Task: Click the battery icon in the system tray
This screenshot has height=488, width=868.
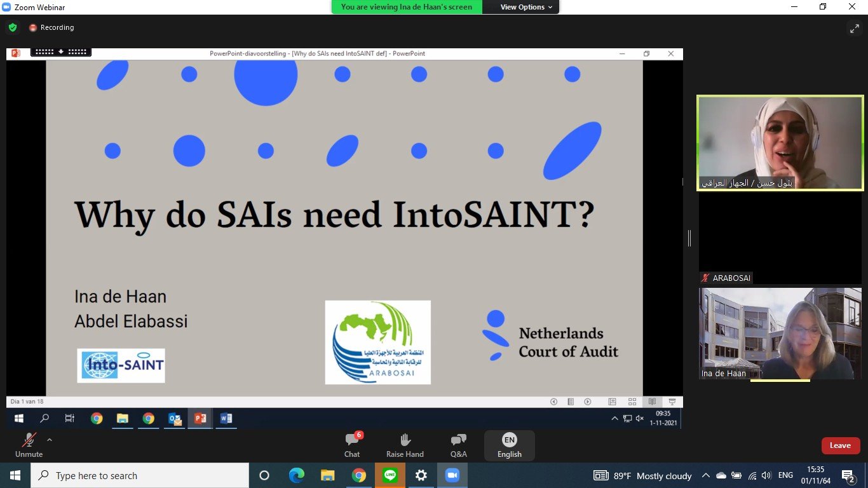Action: point(736,475)
